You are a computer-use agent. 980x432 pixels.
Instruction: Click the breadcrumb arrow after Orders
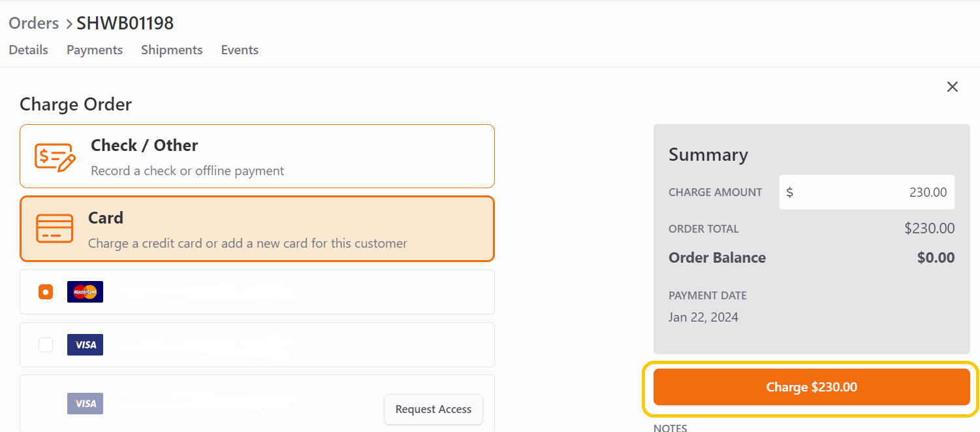click(x=68, y=24)
